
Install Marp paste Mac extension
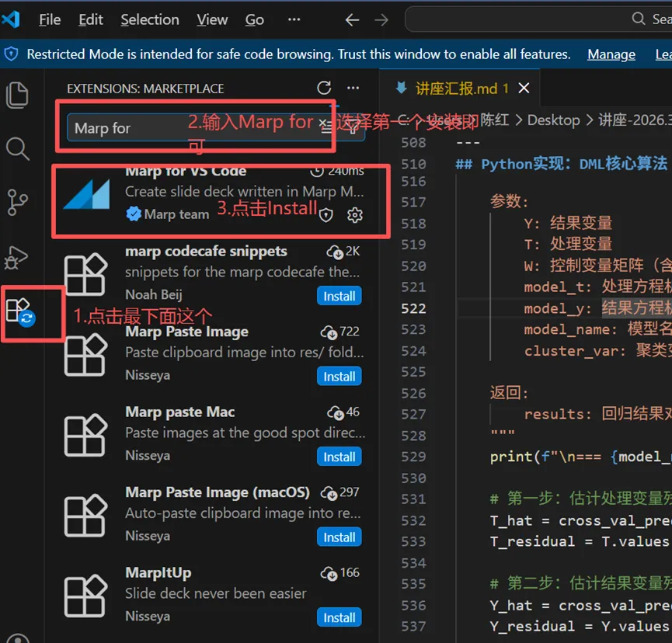339,457
